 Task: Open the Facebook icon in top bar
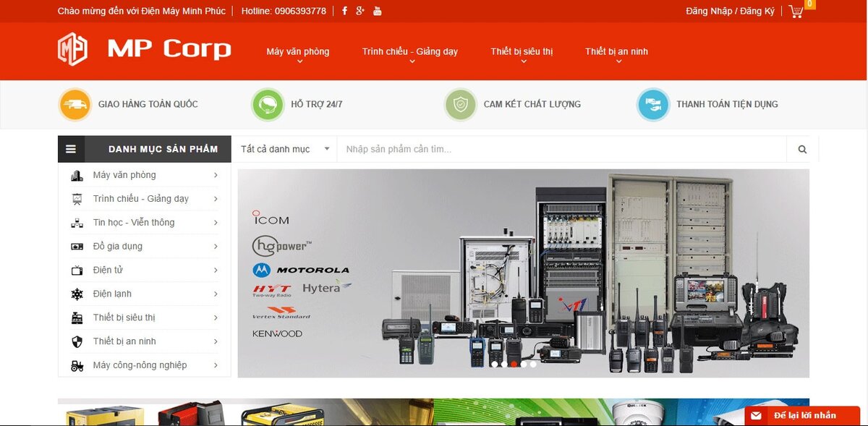click(x=344, y=11)
